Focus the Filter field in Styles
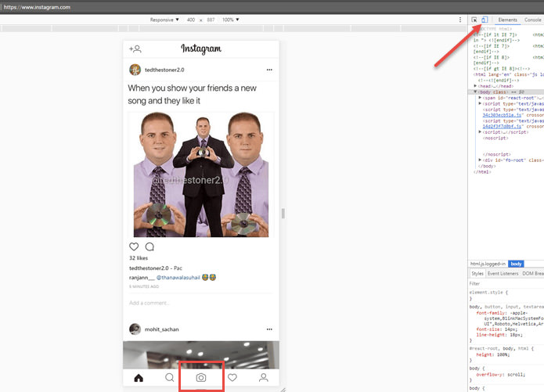 pos(506,283)
